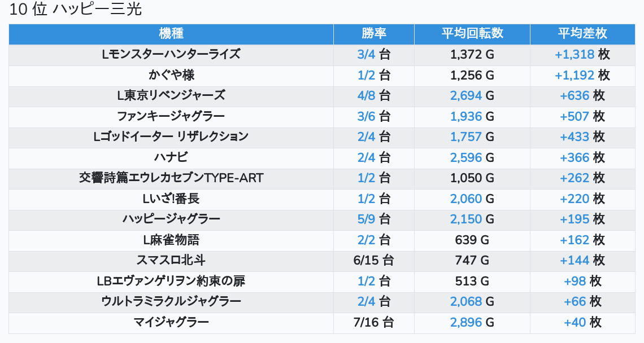Screen dimensions: 644x343
Task: Click the +1,318 average difference link
Action: pos(574,55)
